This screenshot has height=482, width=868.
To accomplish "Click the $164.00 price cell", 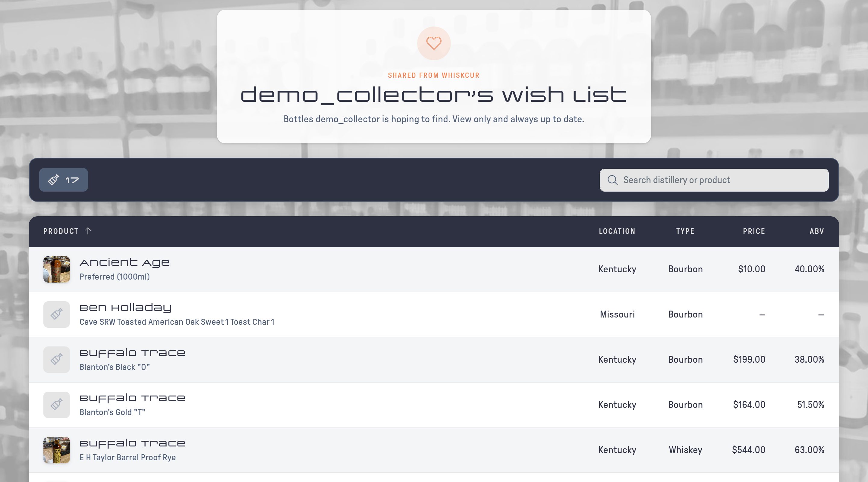I will 749,405.
